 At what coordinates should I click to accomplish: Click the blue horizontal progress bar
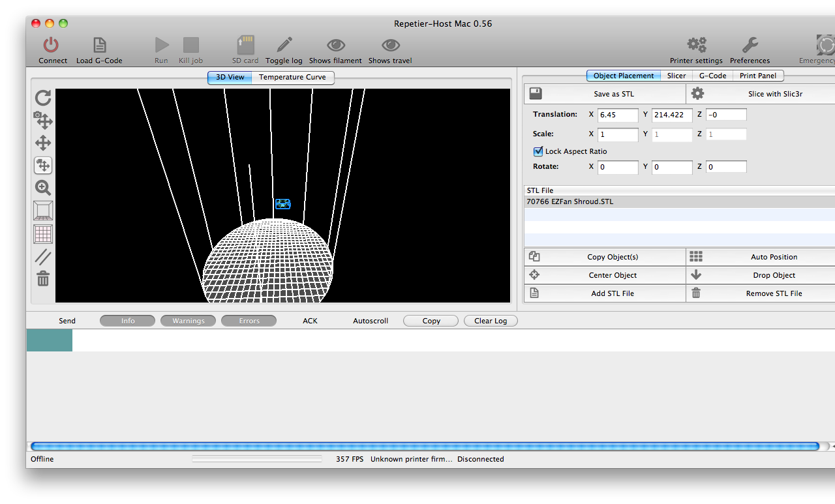424,446
